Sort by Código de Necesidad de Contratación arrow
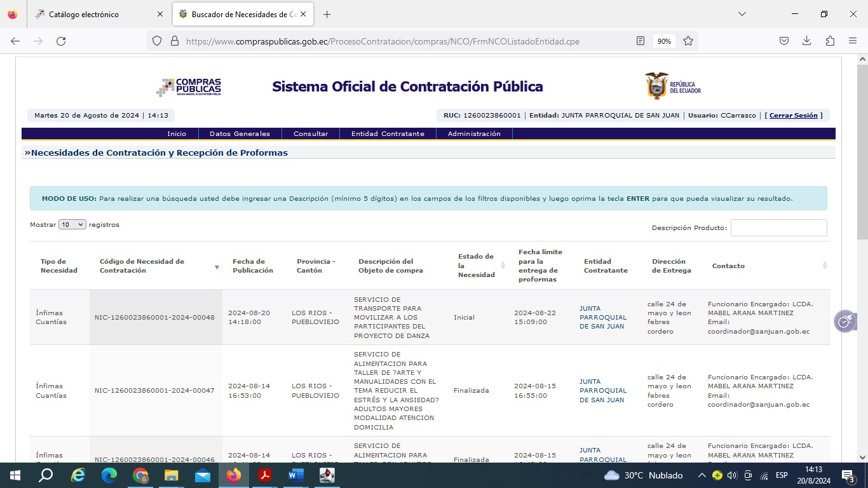868x488 pixels. tap(217, 267)
